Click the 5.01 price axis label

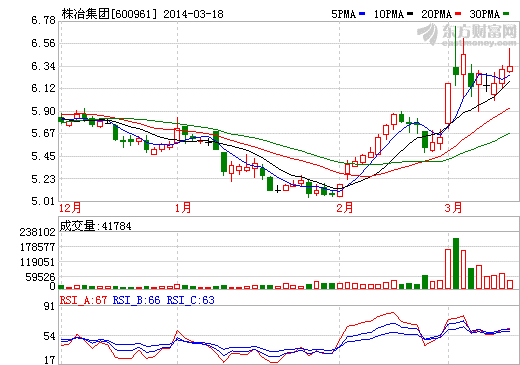click(43, 201)
